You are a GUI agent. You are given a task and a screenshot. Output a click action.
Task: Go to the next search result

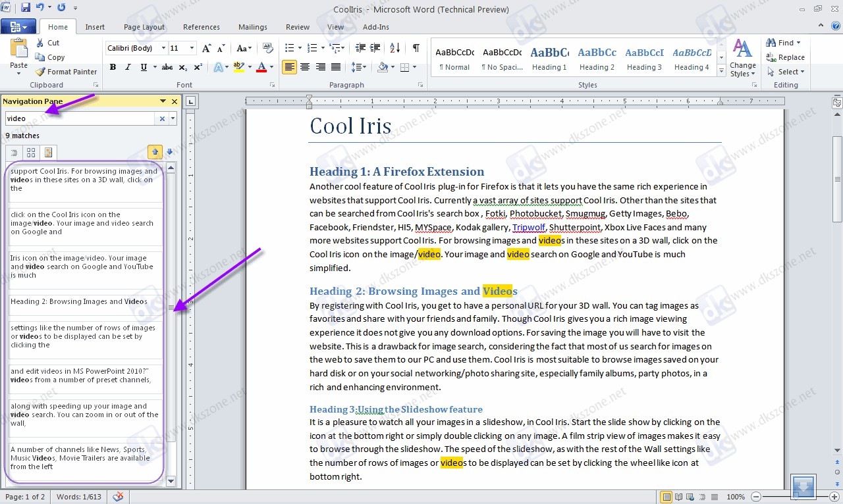pos(169,152)
